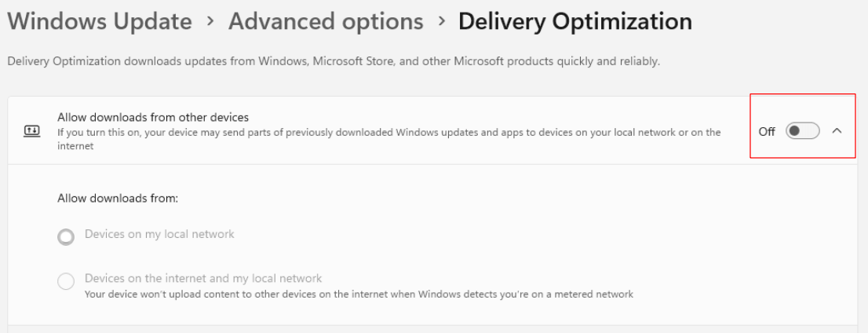The image size is (868, 333).
Task: Click the Delivery Optimization page title
Action: click(574, 21)
